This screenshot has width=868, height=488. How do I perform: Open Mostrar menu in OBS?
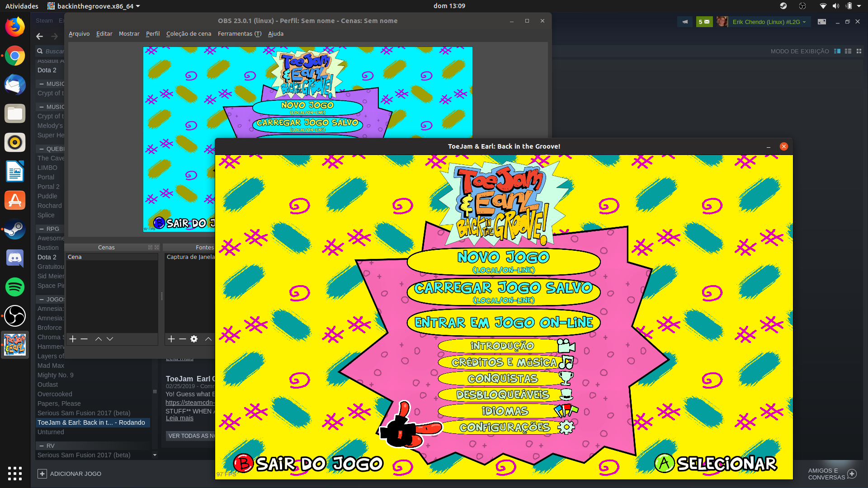tap(129, 34)
